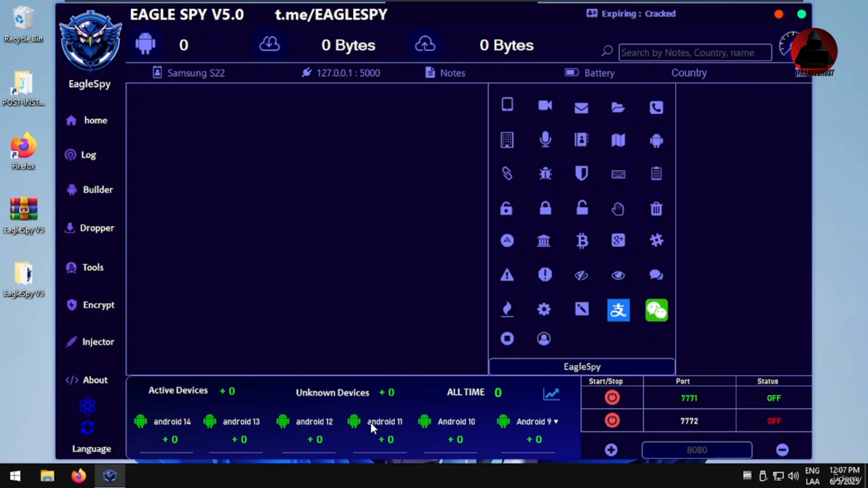Click the plus button beside the port field
This screenshot has width=868, height=488.
[x=611, y=450]
